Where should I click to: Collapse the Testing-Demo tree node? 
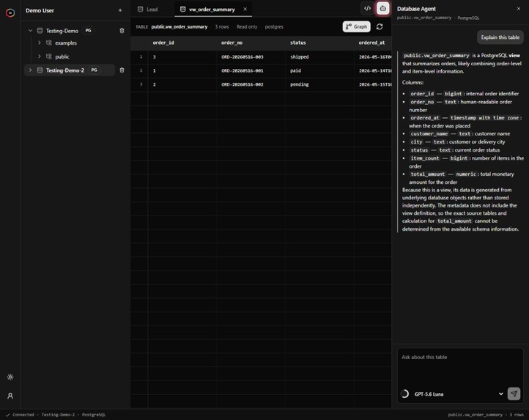(x=30, y=31)
